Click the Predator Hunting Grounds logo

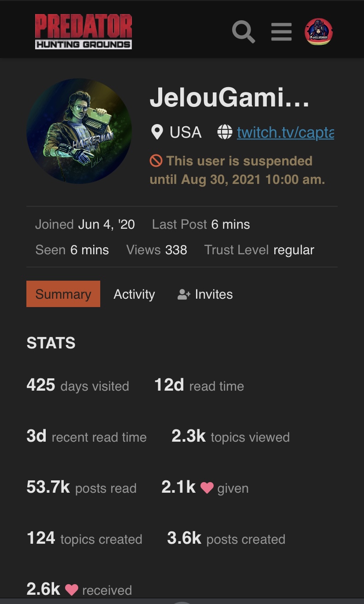coord(84,31)
